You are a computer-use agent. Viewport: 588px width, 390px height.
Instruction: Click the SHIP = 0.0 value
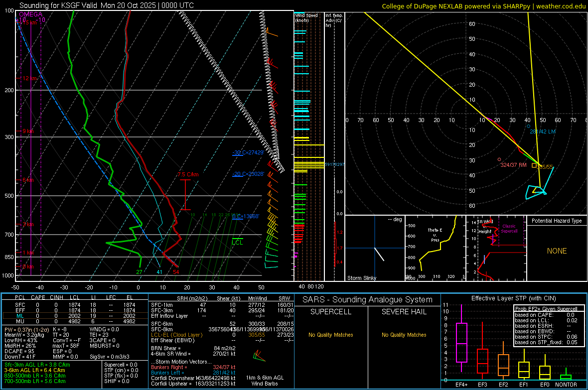coord(117,381)
